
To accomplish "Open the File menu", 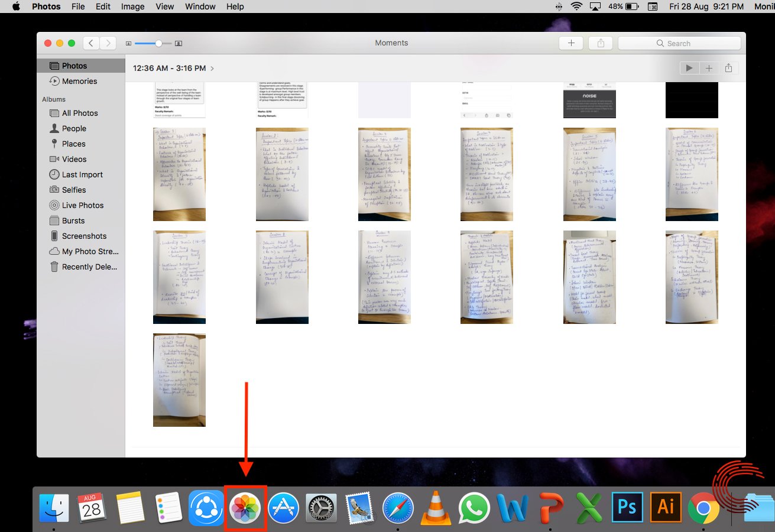I will 78,7.
